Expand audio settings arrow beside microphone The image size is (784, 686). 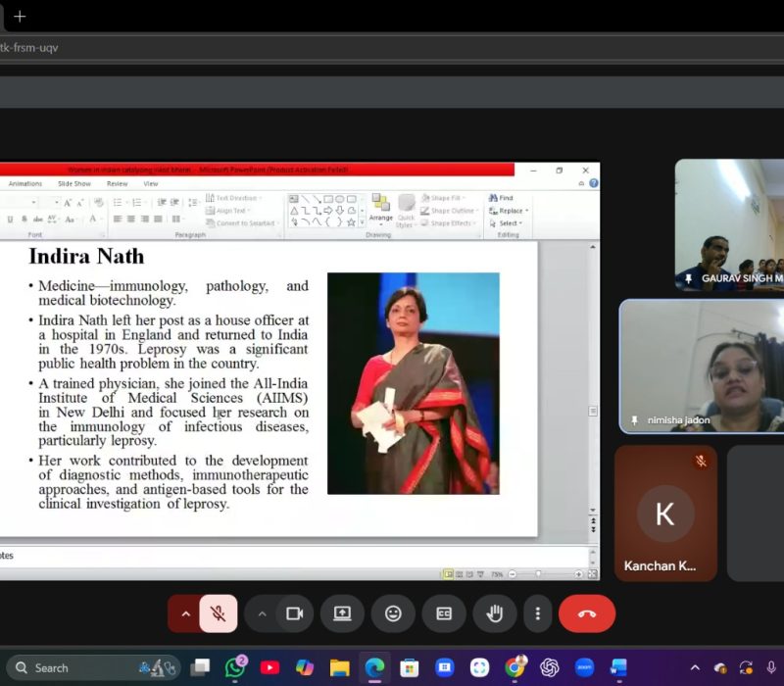pos(184,613)
